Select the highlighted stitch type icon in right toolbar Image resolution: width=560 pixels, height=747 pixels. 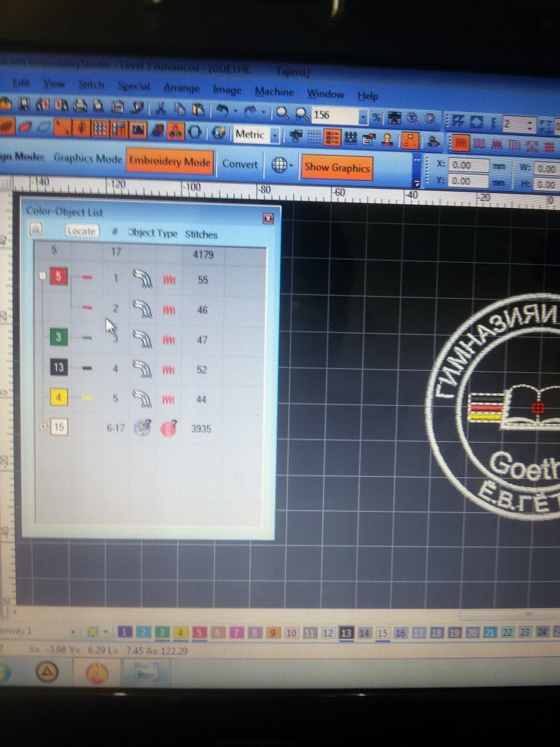(x=460, y=143)
